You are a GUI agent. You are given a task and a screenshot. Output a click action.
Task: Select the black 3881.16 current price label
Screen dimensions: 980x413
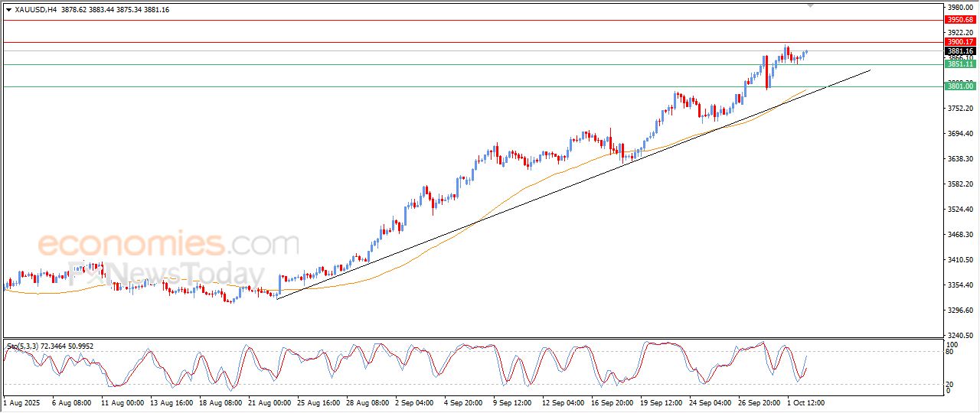point(959,51)
